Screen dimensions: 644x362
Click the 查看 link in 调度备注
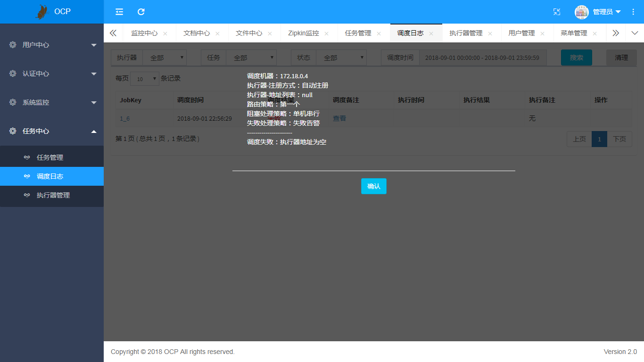(x=339, y=118)
